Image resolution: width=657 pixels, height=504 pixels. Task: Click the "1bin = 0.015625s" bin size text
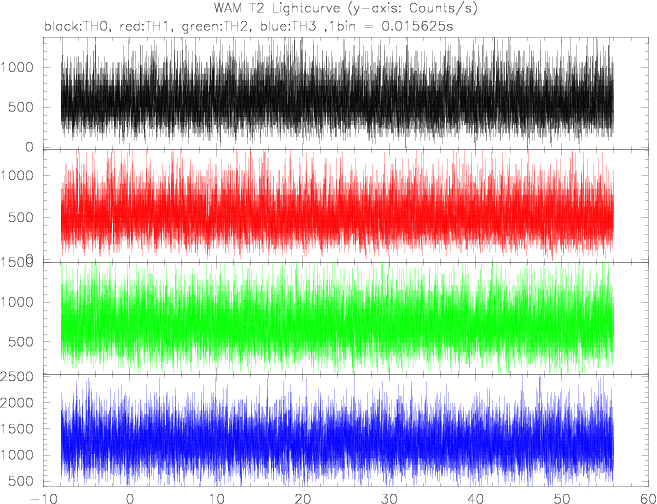[x=391, y=27]
